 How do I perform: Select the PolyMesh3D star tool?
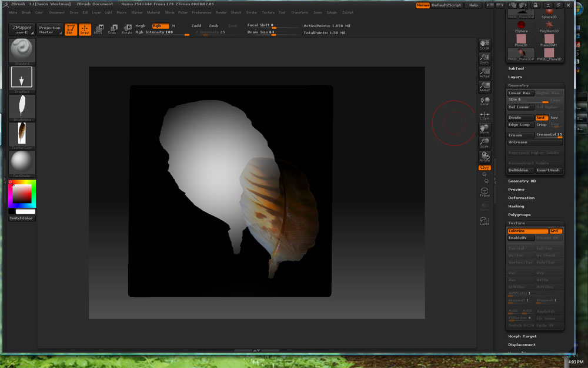pyautogui.click(x=549, y=26)
